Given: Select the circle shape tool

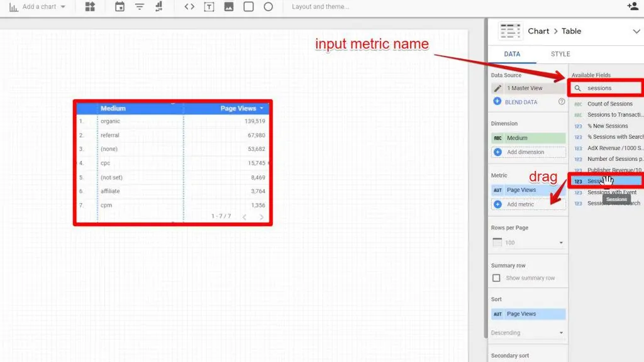Looking at the screenshot, I should (269, 7).
